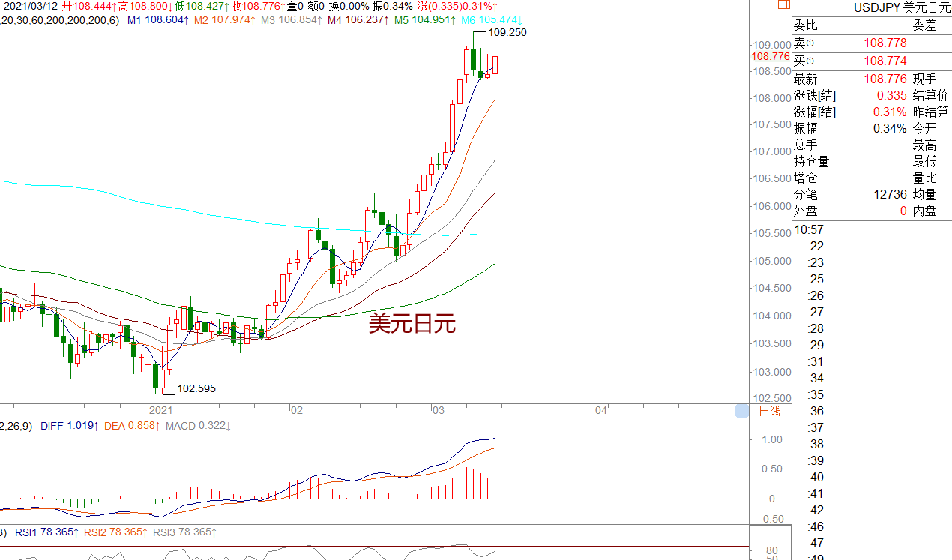The width and height of the screenshot is (952, 560).
Task: Click the RSI1 78.365 label
Action: (45, 532)
